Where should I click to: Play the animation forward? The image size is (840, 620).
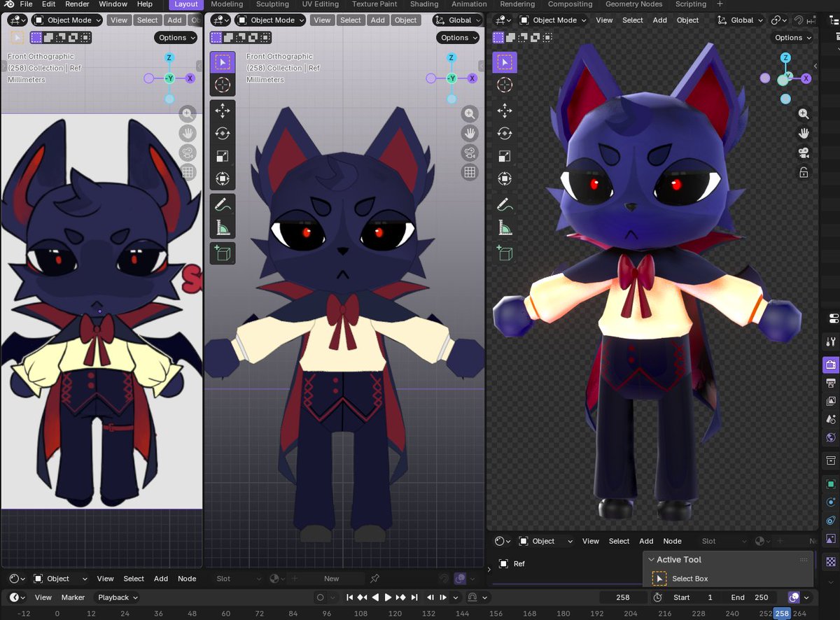[388, 598]
